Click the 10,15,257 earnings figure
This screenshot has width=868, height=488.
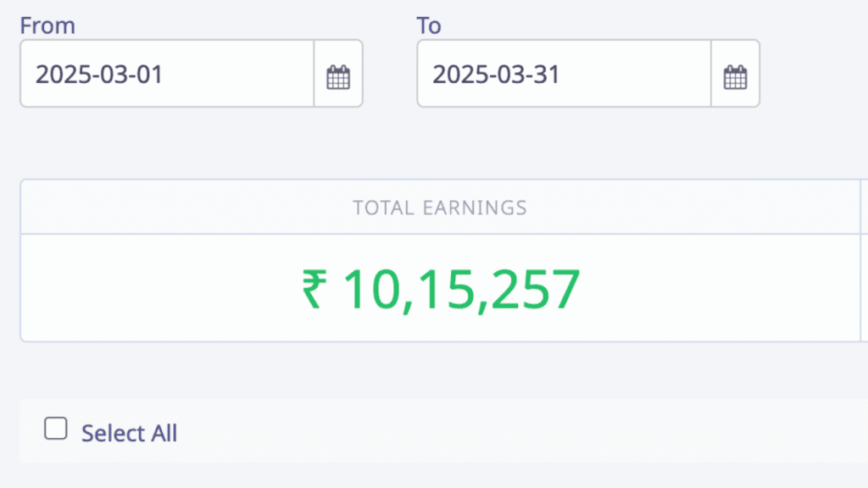coord(461,289)
